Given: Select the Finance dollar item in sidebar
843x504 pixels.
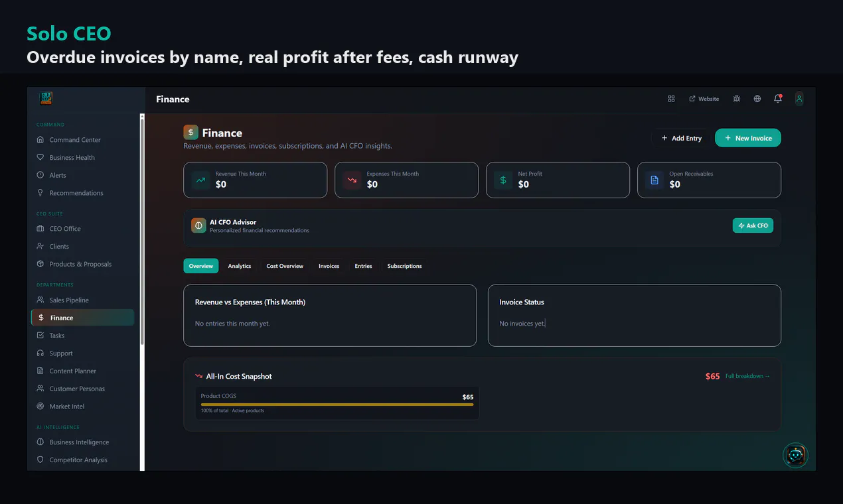Looking at the screenshot, I should click(x=82, y=318).
